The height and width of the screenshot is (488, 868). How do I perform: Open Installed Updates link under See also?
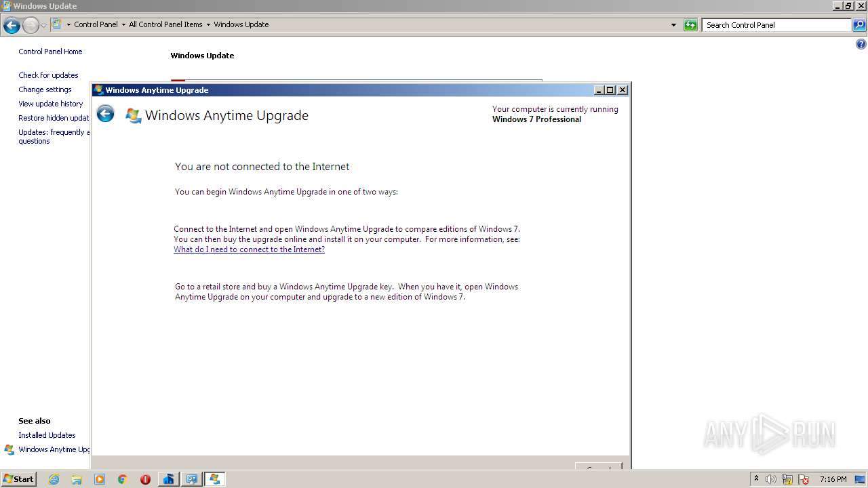tap(47, 435)
